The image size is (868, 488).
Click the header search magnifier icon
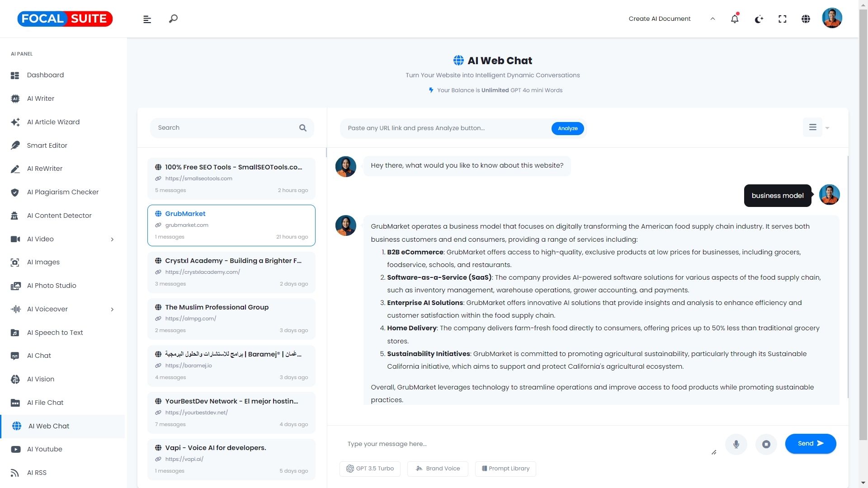coord(173,19)
